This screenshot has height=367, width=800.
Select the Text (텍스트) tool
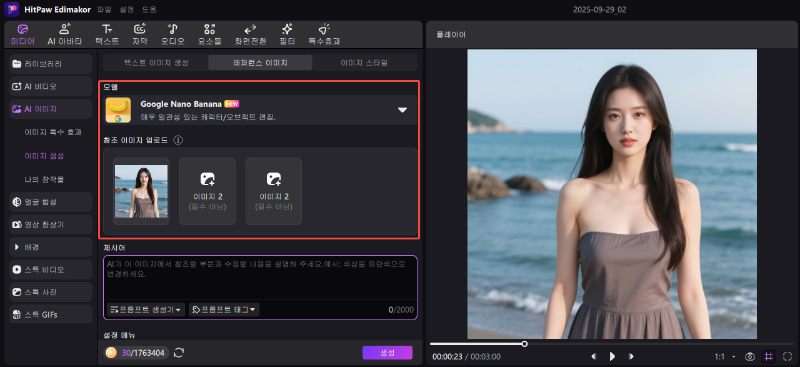tap(107, 35)
